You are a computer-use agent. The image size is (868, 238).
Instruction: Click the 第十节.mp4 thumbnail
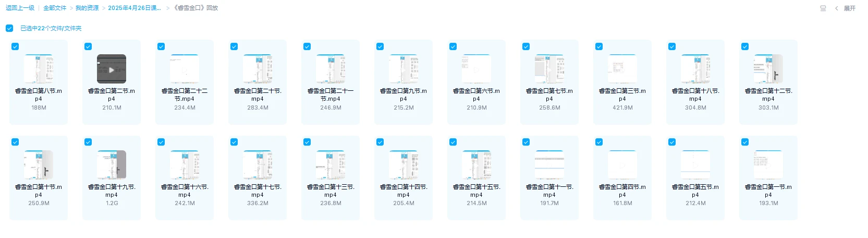pos(39,165)
